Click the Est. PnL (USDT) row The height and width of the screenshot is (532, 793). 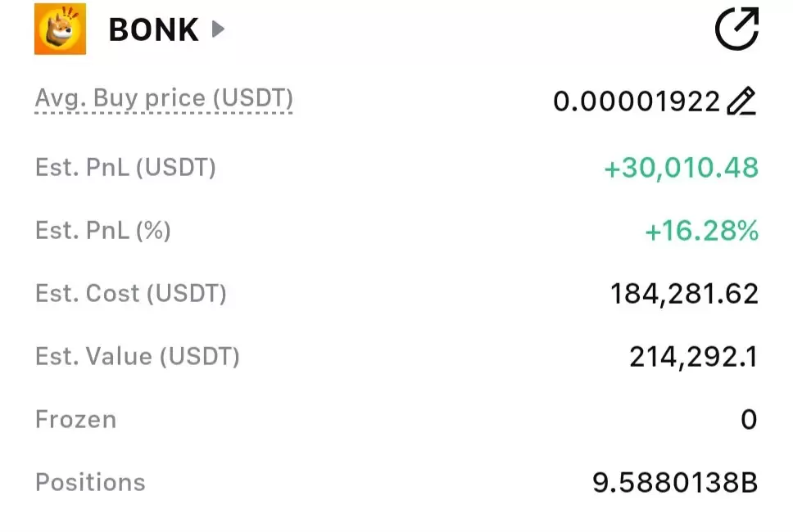click(x=396, y=168)
